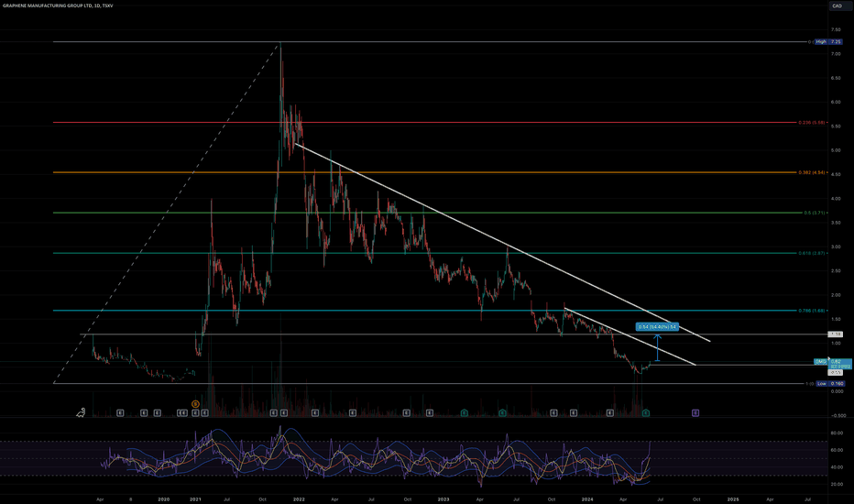The height and width of the screenshot is (504, 854).
Task: Open the earnings E marker in mid 2022
Action: [353, 413]
